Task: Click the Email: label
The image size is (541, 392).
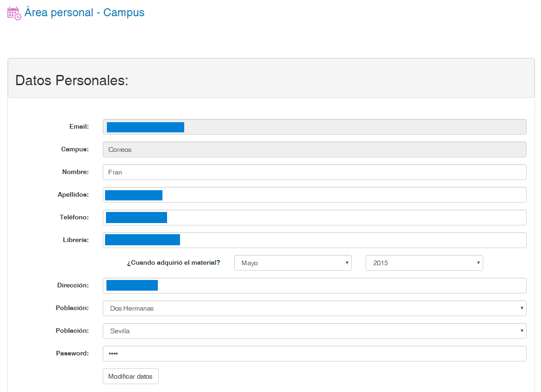Action: pos(79,127)
